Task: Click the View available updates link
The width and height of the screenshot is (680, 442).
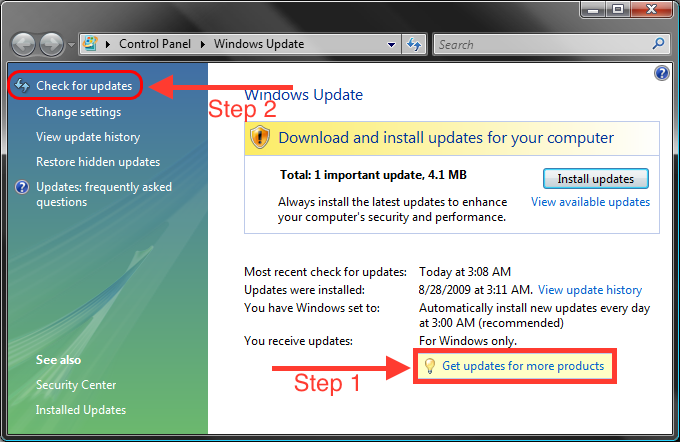Action: pos(590,202)
